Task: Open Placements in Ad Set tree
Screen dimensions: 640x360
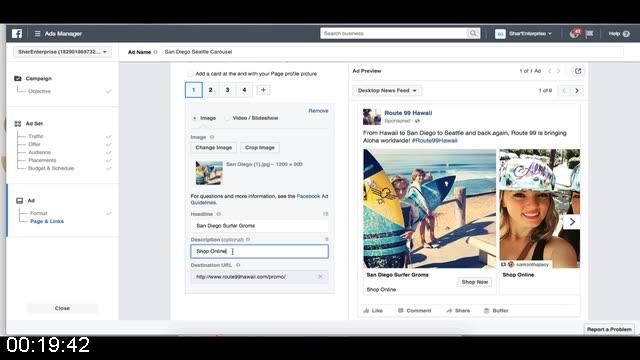Action: point(42,160)
